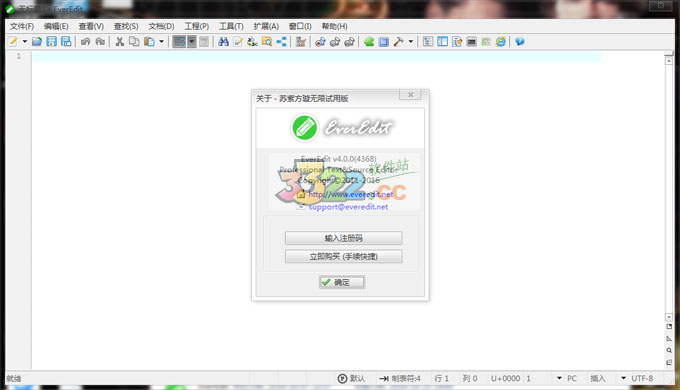The width and height of the screenshot is (680, 390).
Task: Click the 默认 syntax mode in status bar
Action: tap(352, 379)
